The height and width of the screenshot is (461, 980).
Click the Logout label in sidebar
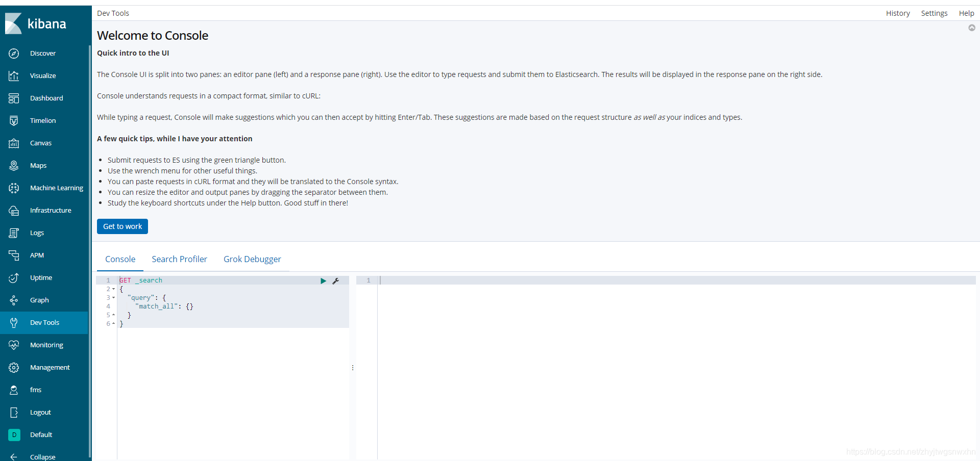click(40, 413)
